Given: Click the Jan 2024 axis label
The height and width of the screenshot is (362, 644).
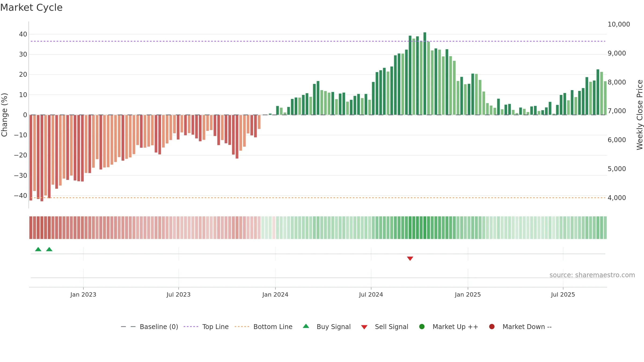Looking at the screenshot, I should tap(275, 295).
